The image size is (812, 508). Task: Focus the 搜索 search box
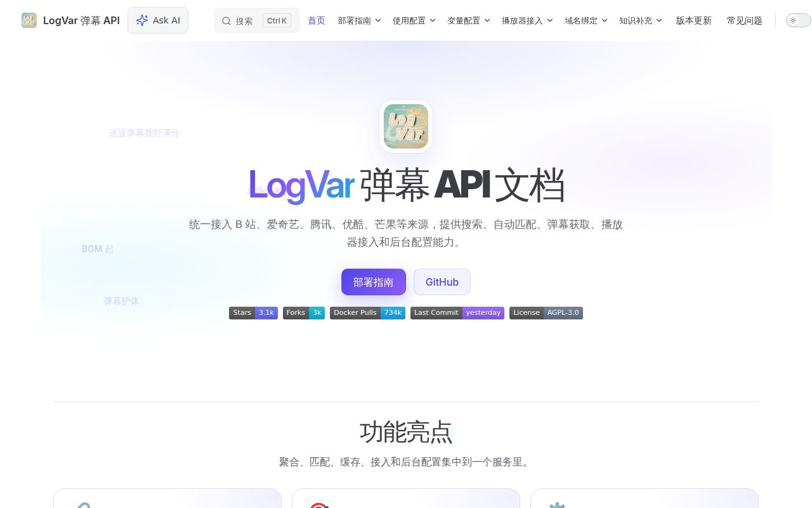(257, 20)
